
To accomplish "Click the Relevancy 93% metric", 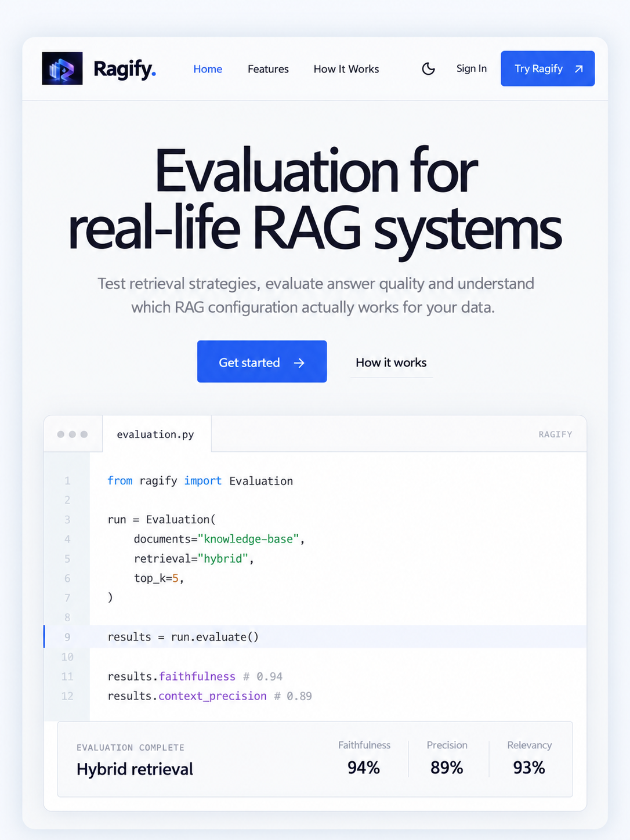I will pyautogui.click(x=529, y=759).
